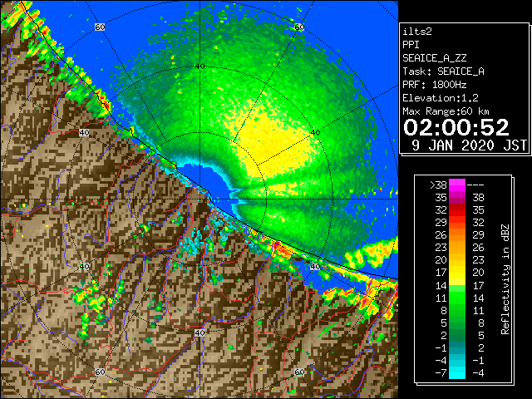Select the 'PPI' scan type text

coord(411,45)
